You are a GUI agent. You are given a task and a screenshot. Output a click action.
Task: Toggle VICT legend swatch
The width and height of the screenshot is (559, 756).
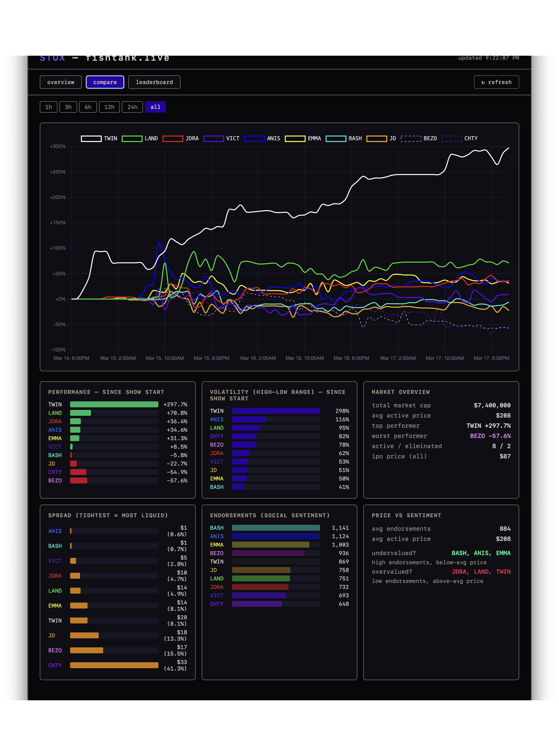coord(214,139)
